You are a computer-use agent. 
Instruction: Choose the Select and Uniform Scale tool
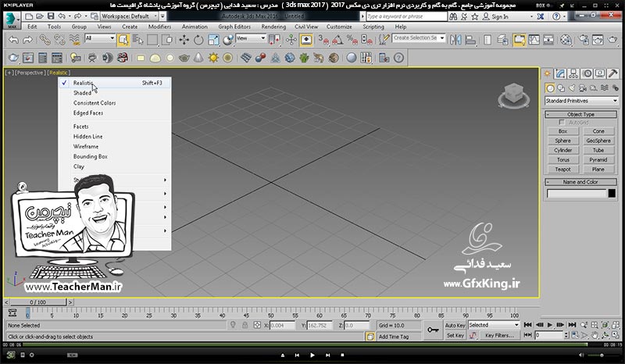tap(213, 40)
